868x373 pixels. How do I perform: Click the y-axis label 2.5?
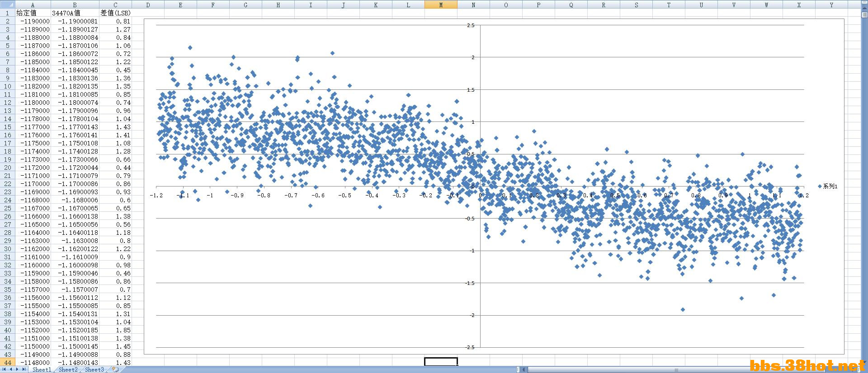coord(471,25)
